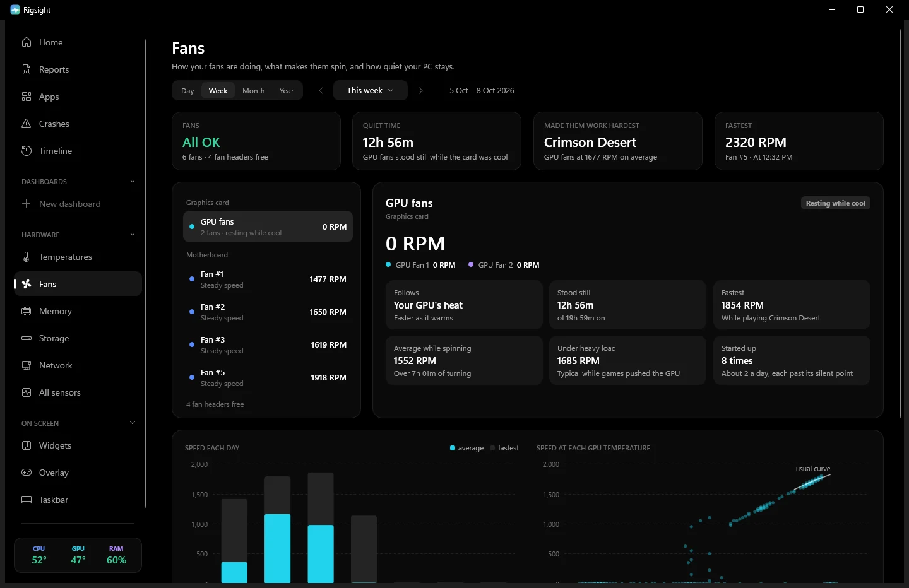Open the Overlay gamepad icon
909x588 pixels.
pos(27,473)
